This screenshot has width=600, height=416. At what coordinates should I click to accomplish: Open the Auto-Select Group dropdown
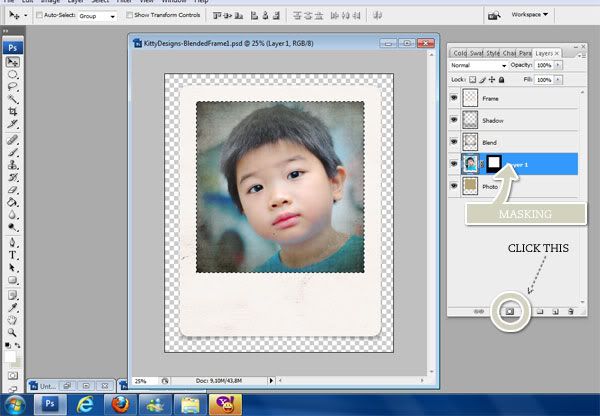[x=97, y=16]
